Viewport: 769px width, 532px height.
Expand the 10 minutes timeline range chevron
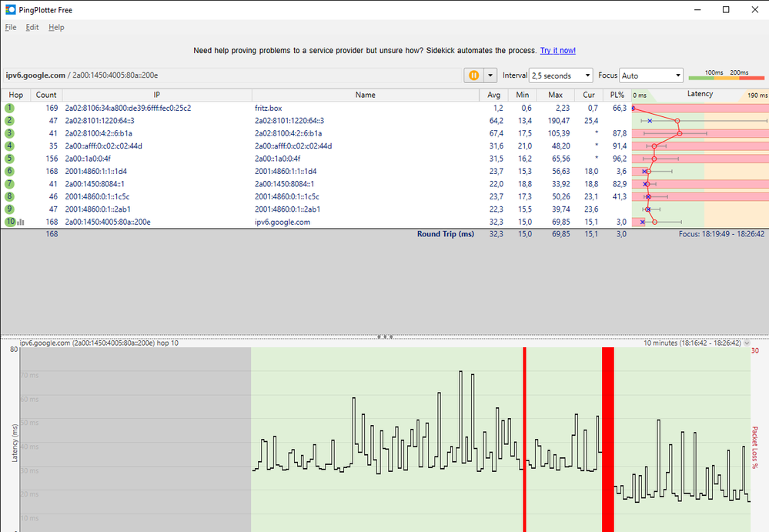[747, 343]
